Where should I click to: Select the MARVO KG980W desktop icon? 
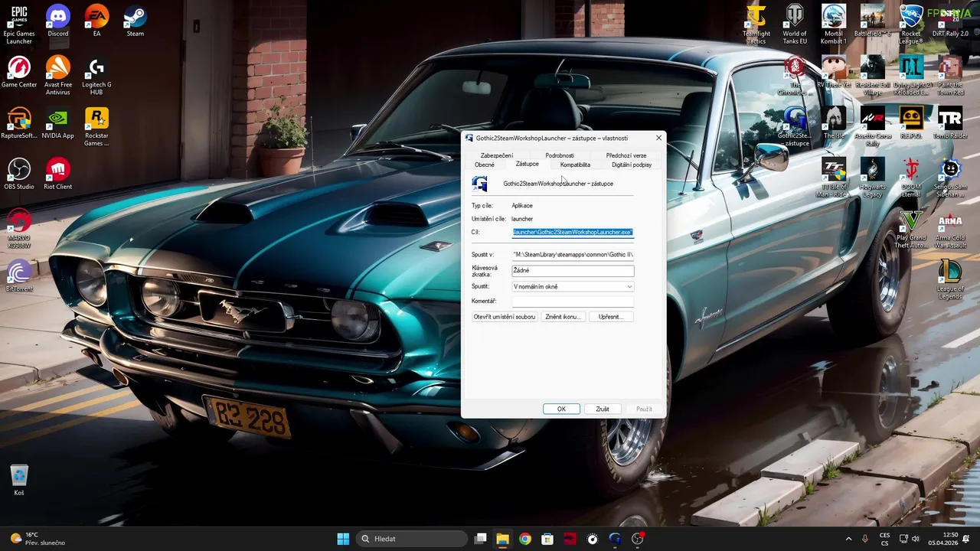(19, 229)
